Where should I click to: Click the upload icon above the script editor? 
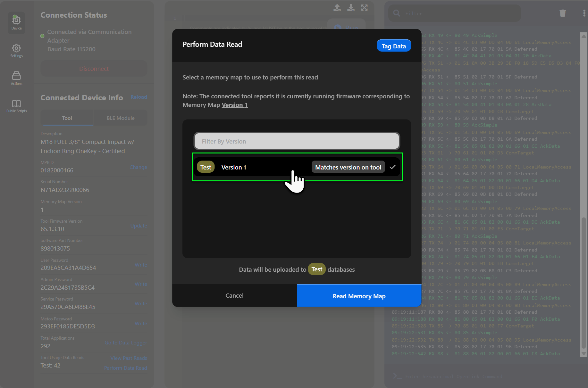pyautogui.click(x=337, y=8)
